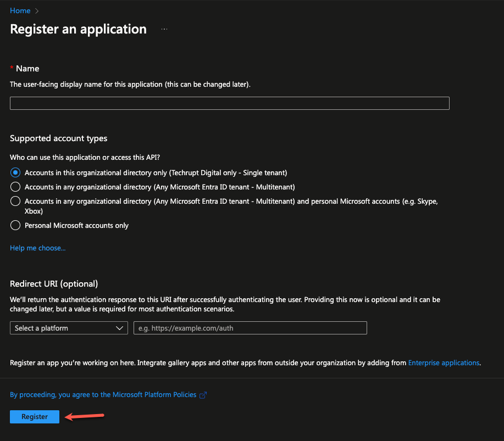The height and width of the screenshot is (441, 504).
Task: Open the ellipsis more options menu beside title
Action: pyautogui.click(x=164, y=29)
